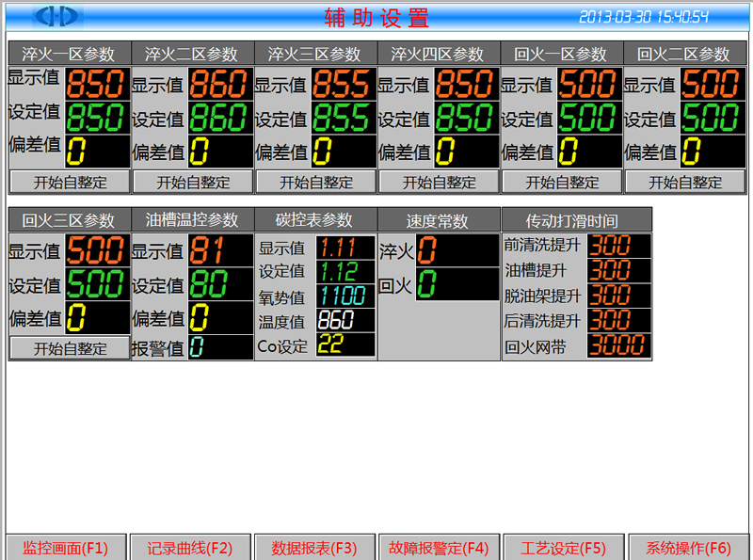Edit 油槽温控 setpoint value 80
Viewport: 753px width, 560px height.
220,284
